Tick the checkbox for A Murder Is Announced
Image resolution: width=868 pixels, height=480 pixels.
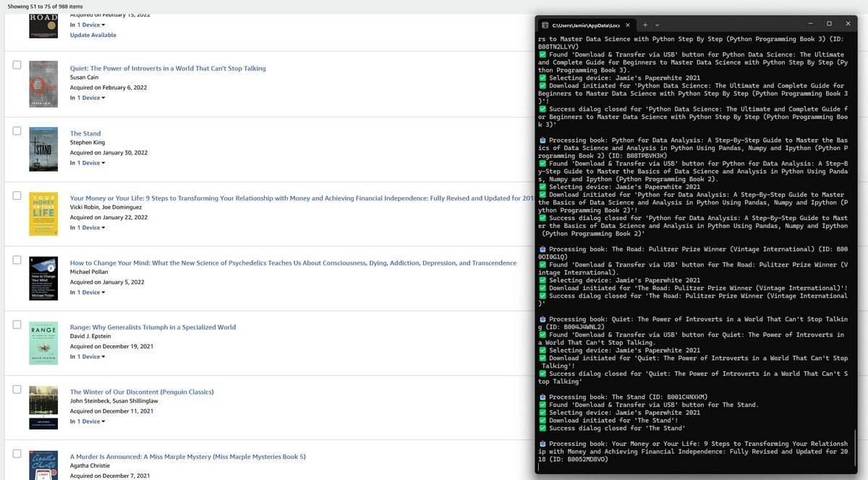(17, 453)
